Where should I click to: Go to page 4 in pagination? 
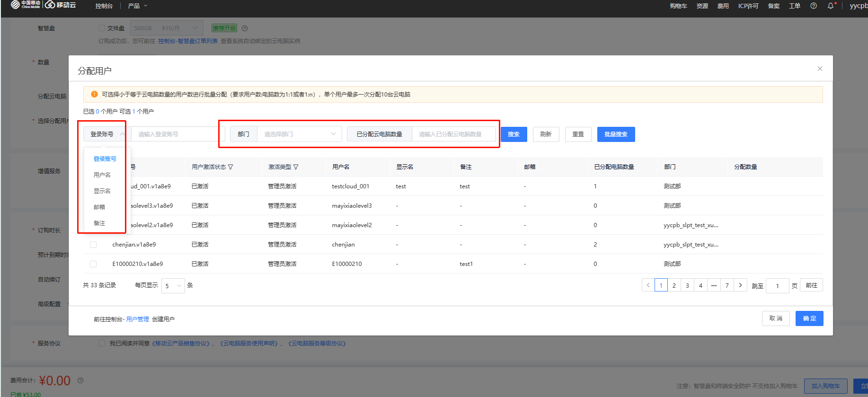click(x=700, y=285)
